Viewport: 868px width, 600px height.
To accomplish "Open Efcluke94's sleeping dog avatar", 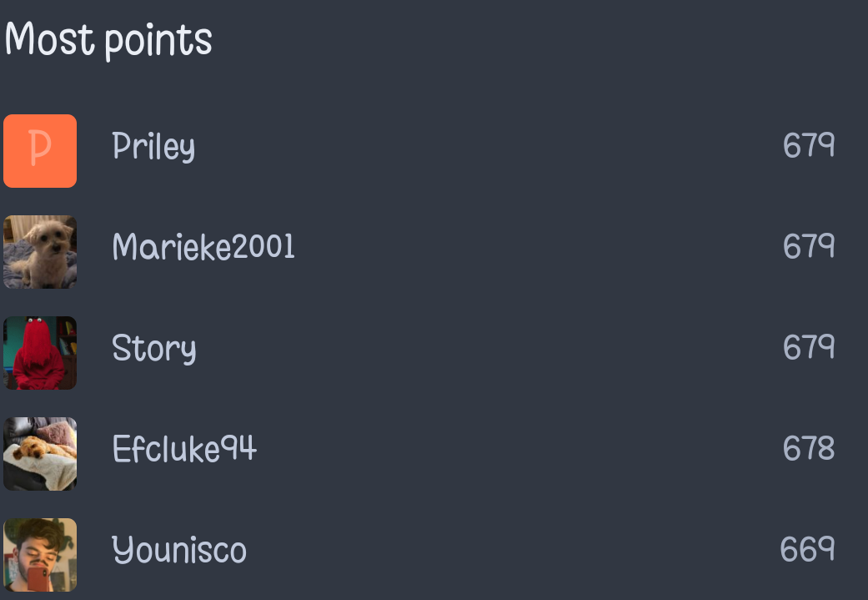I will [40, 454].
